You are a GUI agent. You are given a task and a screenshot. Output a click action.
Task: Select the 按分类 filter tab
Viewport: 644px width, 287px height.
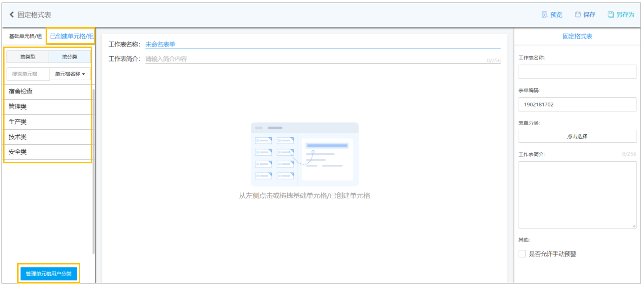(70, 57)
